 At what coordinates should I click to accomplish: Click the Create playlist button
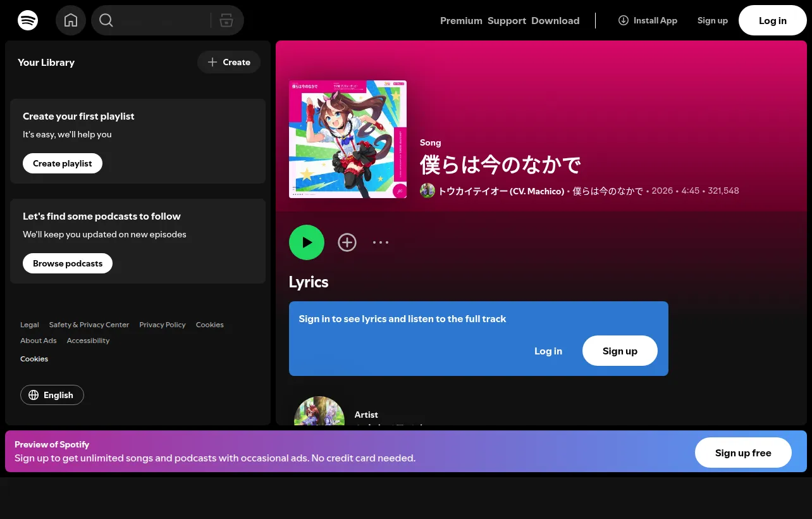pos(63,163)
